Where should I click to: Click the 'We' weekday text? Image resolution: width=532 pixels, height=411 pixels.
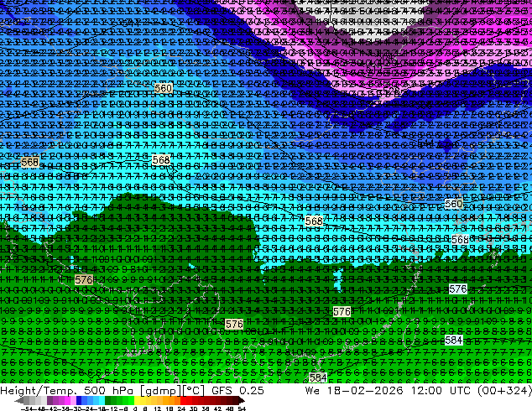(312, 391)
